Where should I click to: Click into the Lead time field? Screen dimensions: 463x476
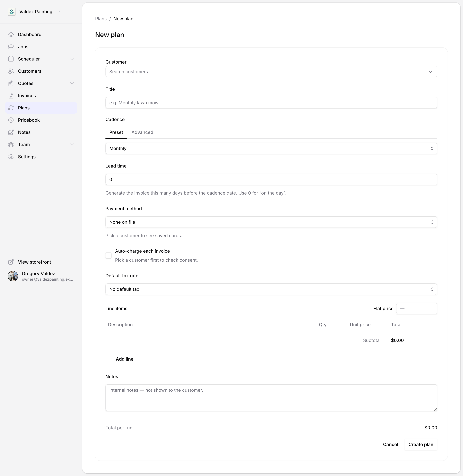pyautogui.click(x=271, y=179)
